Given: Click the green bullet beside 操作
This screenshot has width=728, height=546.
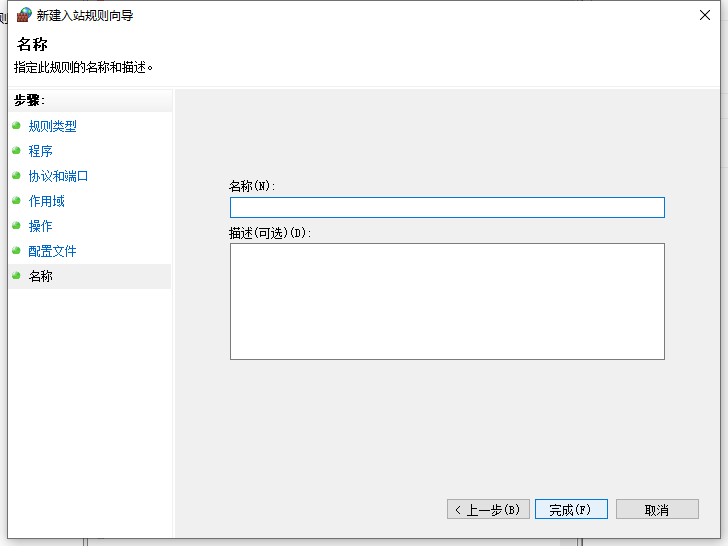Looking at the screenshot, I should pyautogui.click(x=16, y=226).
